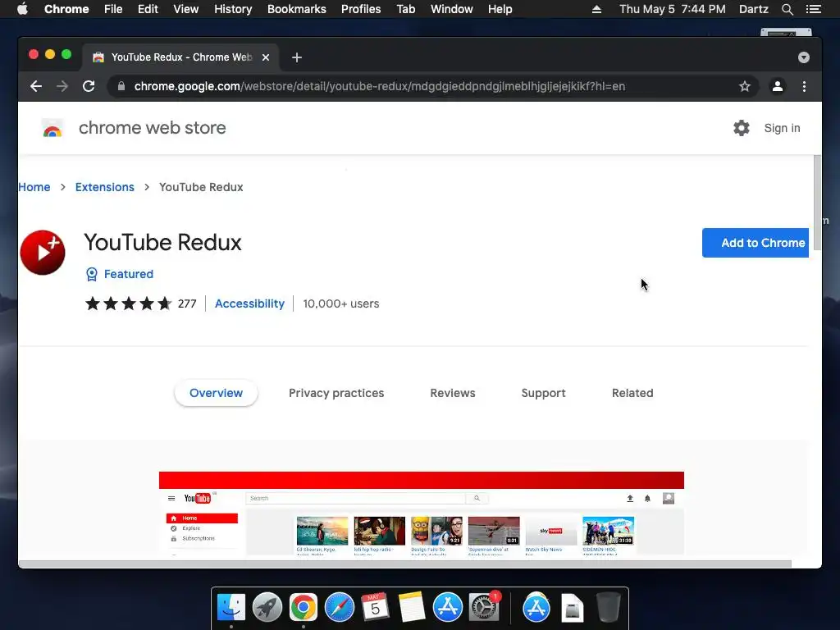Image resolution: width=840 pixels, height=630 pixels.
Task: Open Notification Center list icon
Action: click(813, 9)
